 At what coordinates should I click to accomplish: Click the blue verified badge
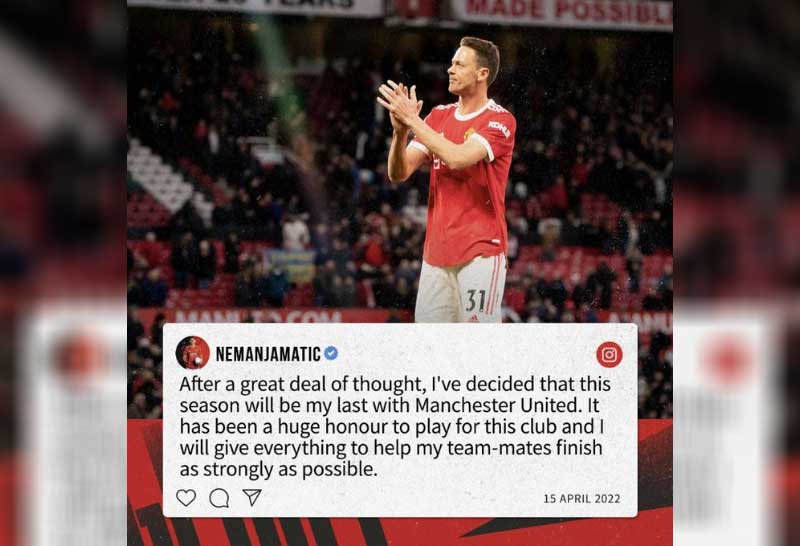[331, 353]
